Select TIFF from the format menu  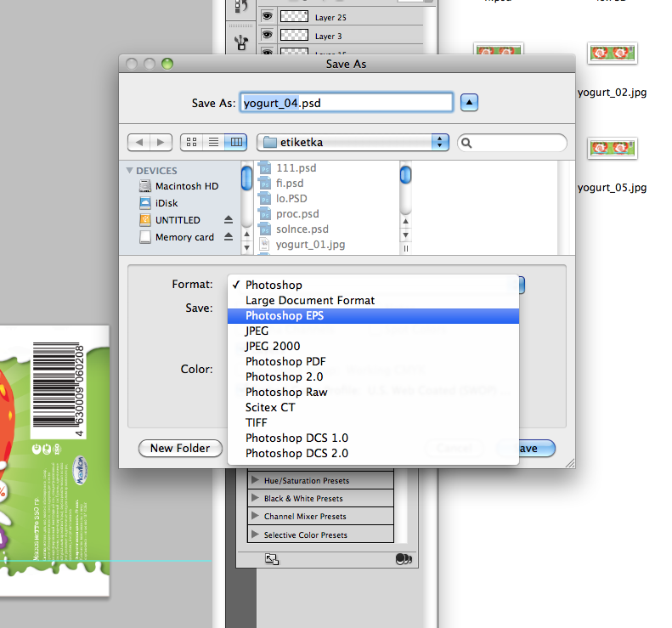(373, 423)
